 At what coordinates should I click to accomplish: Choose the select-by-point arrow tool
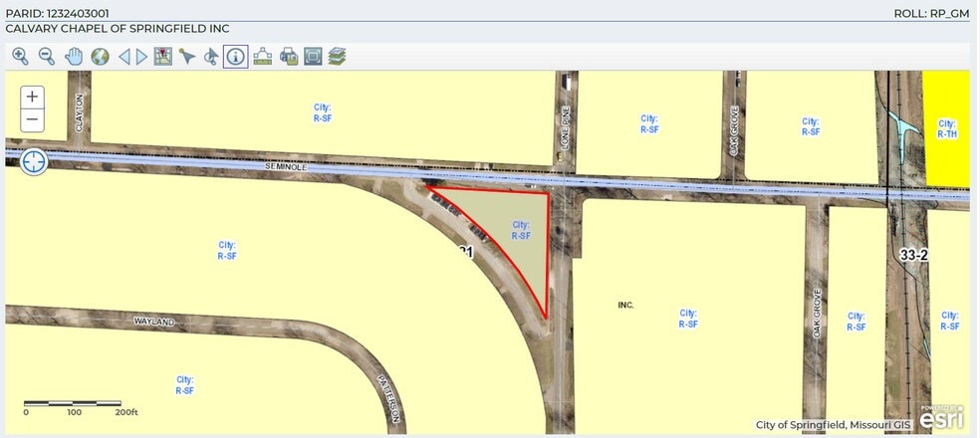click(186, 57)
